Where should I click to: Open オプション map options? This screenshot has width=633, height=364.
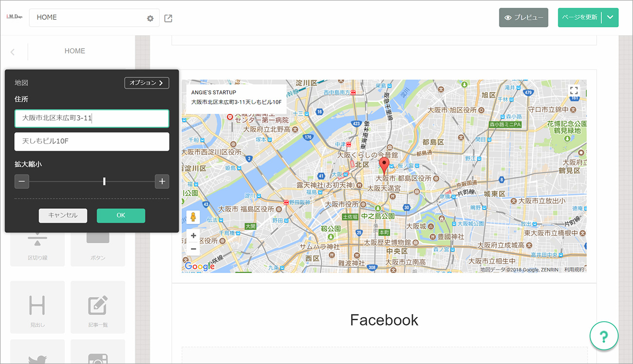tap(147, 83)
